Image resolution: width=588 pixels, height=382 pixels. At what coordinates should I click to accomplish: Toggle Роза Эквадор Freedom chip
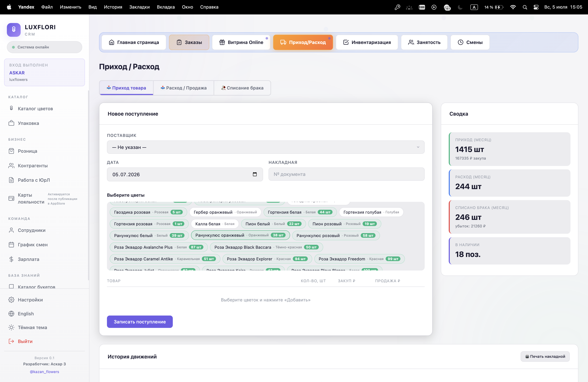point(360,259)
